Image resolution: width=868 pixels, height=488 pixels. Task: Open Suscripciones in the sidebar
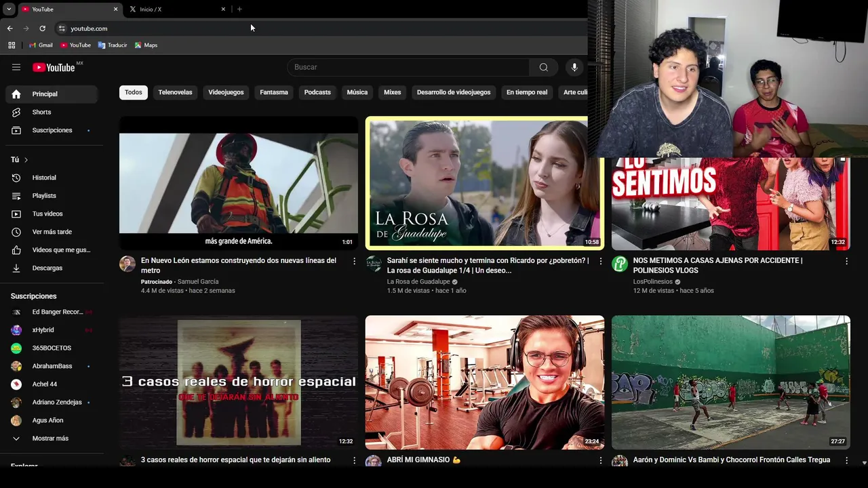click(52, 130)
